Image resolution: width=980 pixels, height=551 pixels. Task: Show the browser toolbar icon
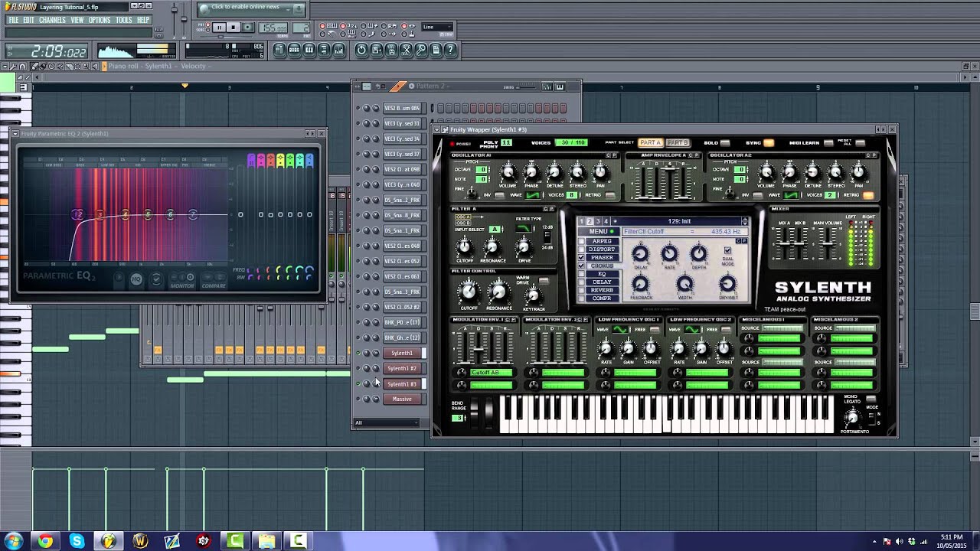324,50
